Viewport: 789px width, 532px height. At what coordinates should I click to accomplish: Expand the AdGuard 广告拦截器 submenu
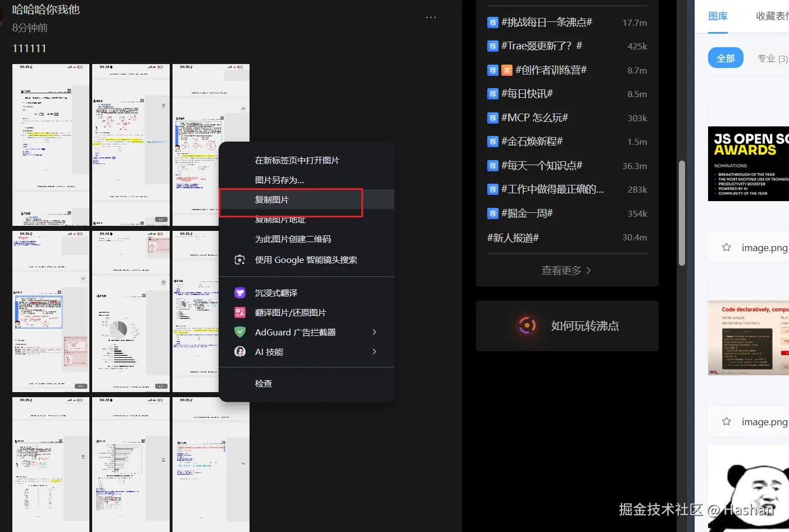(375, 332)
